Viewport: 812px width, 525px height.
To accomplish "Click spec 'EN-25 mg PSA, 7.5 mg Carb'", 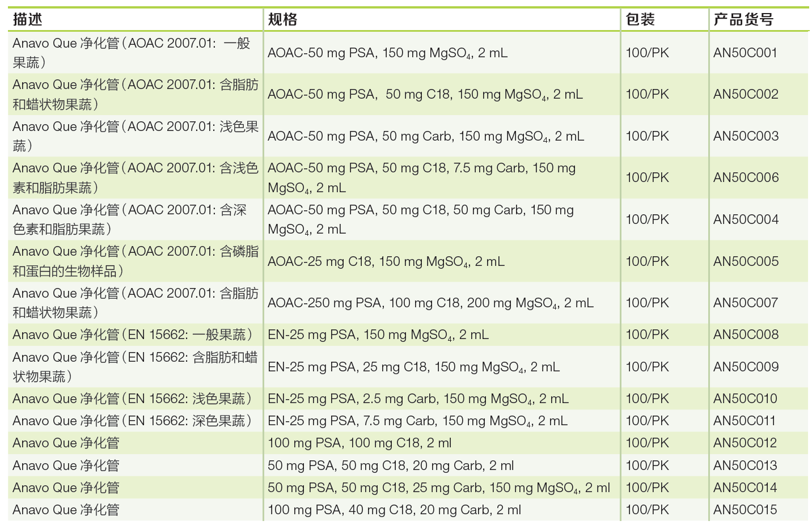I will [x=417, y=421].
